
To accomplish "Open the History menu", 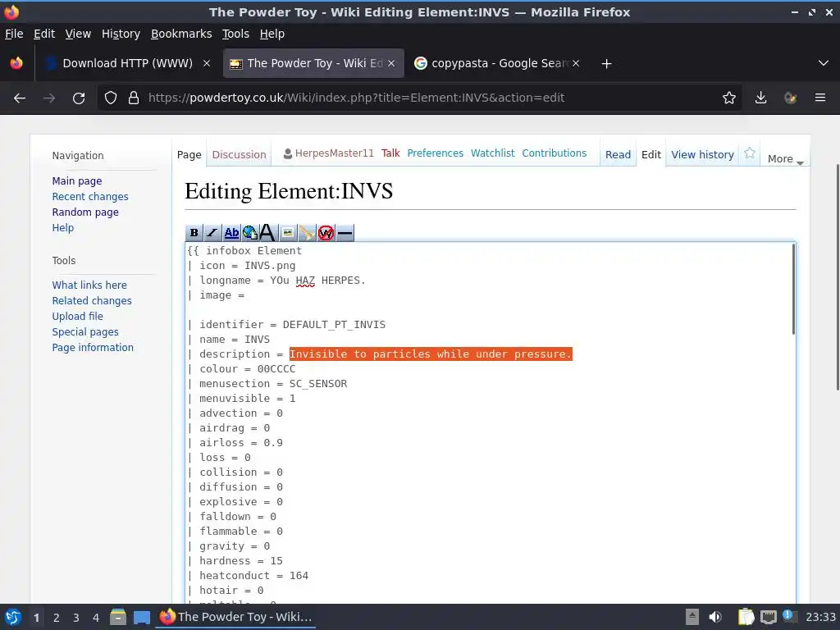I will click(x=121, y=34).
